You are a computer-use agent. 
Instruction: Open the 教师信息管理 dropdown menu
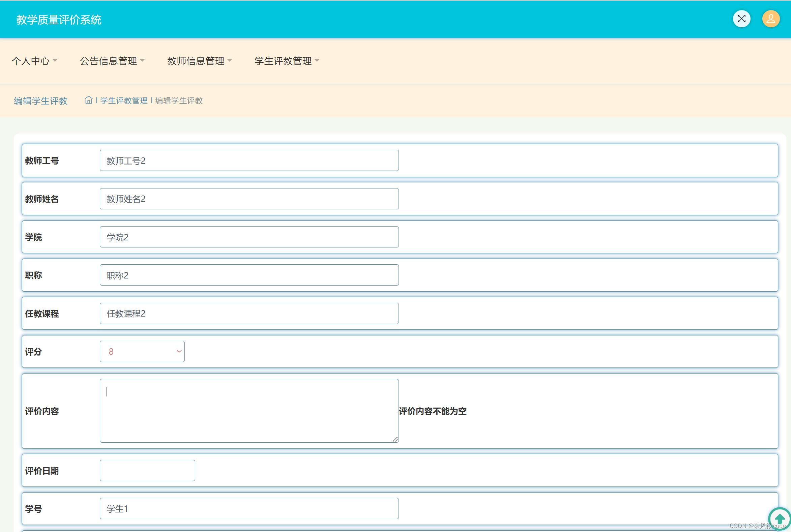pyautogui.click(x=199, y=61)
